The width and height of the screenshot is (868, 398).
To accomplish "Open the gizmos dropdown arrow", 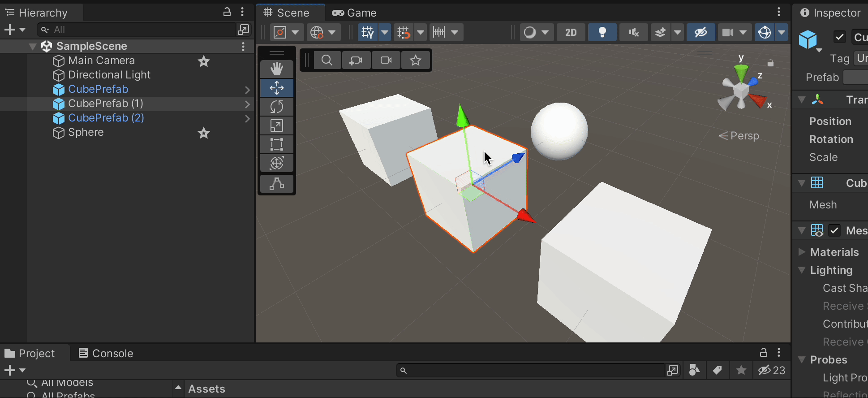I will (x=782, y=32).
